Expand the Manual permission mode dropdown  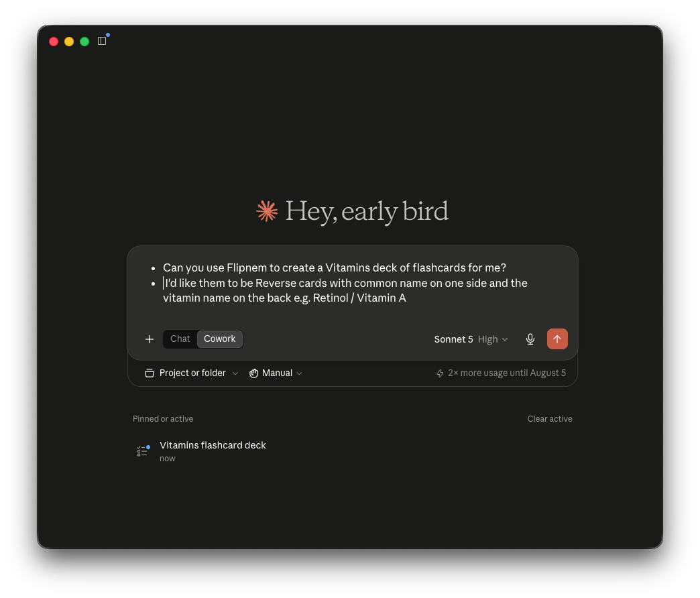[276, 373]
